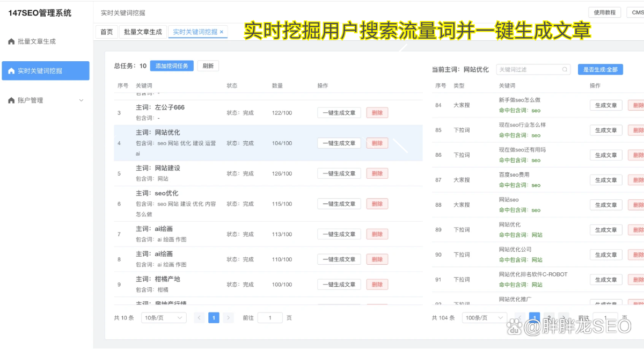Click the 刷新 button

pos(208,66)
